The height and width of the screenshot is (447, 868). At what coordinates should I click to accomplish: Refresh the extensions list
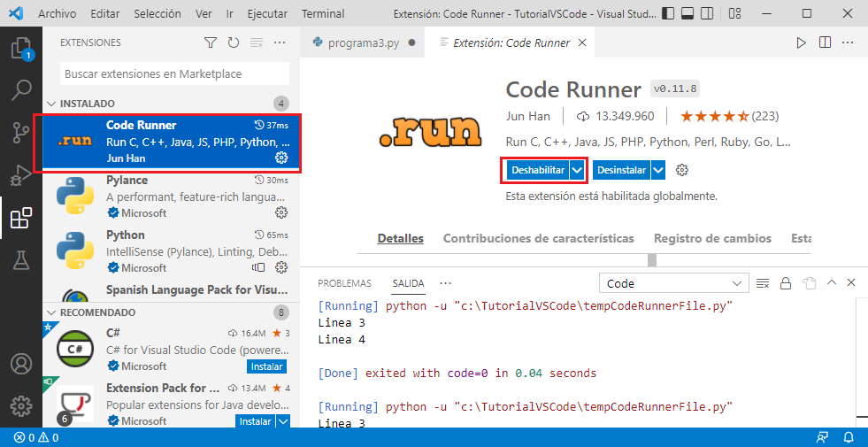click(x=233, y=42)
